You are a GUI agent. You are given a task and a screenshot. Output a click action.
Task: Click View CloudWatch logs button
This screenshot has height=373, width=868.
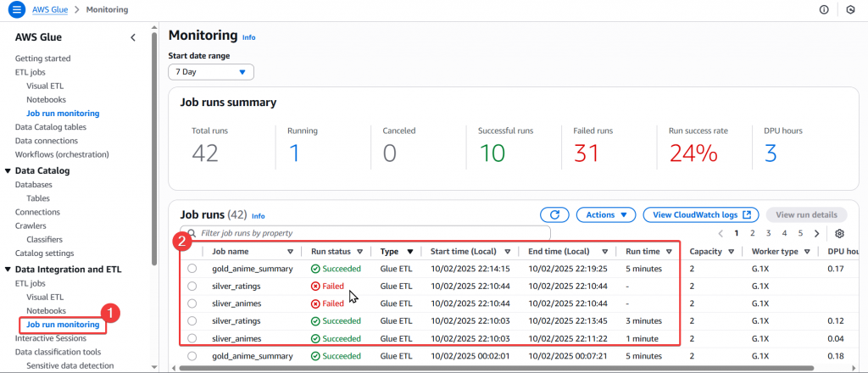(701, 214)
